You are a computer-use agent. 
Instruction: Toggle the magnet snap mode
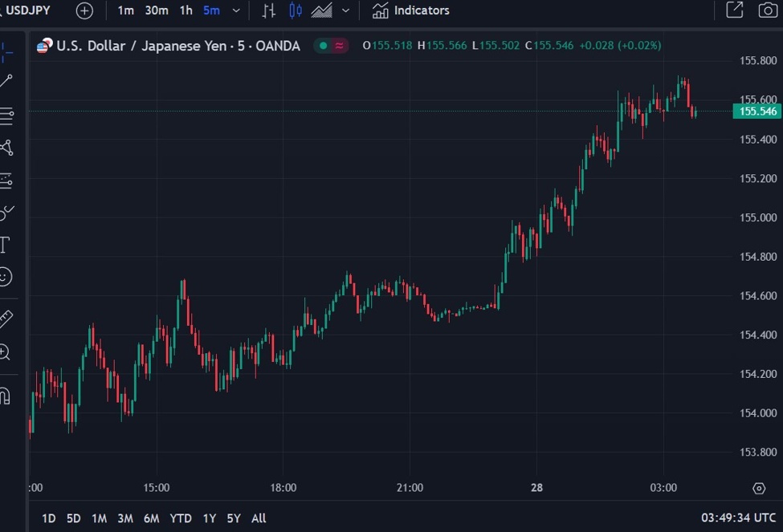click(5, 396)
